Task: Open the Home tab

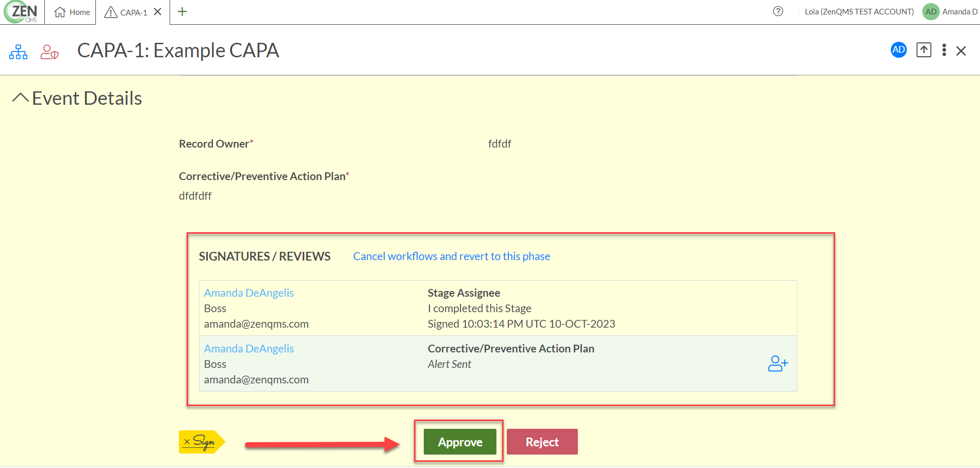Action: click(72, 12)
